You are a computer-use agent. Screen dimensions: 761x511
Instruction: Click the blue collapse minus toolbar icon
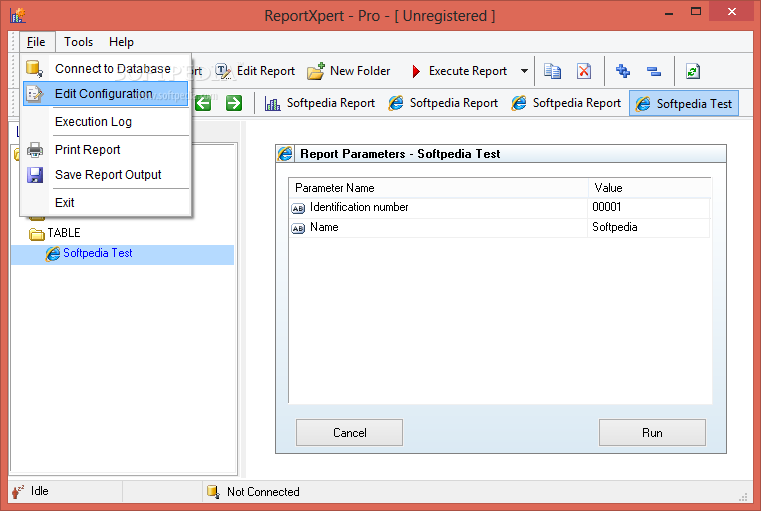(x=654, y=72)
